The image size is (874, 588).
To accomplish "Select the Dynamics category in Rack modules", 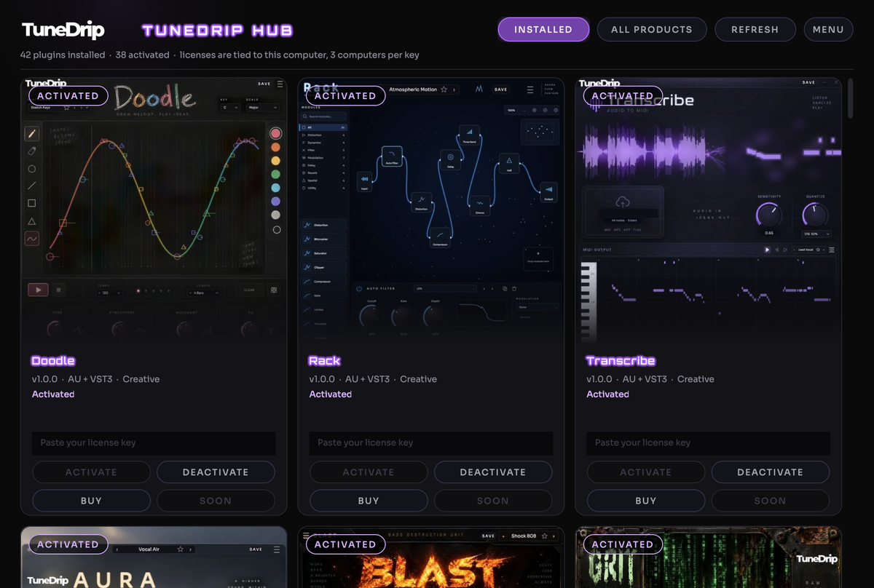I will [323, 143].
